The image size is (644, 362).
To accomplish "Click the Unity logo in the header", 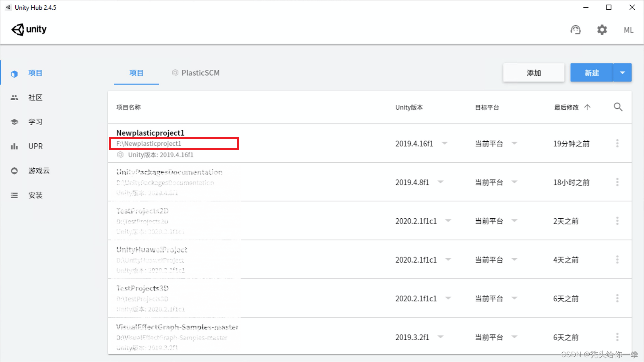I will click(29, 29).
